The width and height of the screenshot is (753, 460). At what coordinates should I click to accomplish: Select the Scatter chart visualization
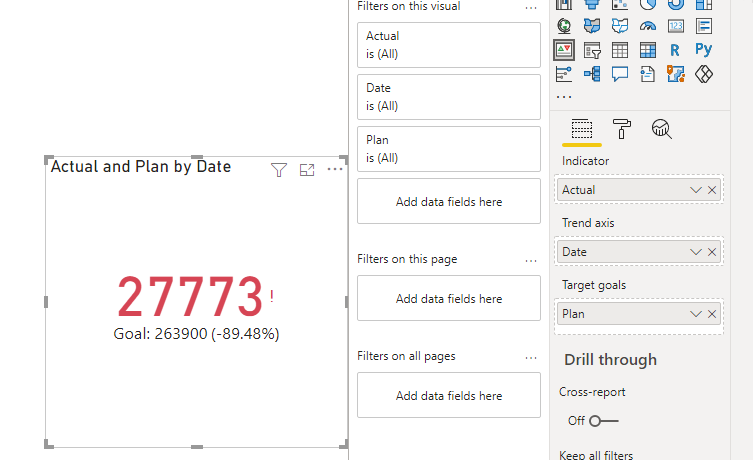[619, 4]
